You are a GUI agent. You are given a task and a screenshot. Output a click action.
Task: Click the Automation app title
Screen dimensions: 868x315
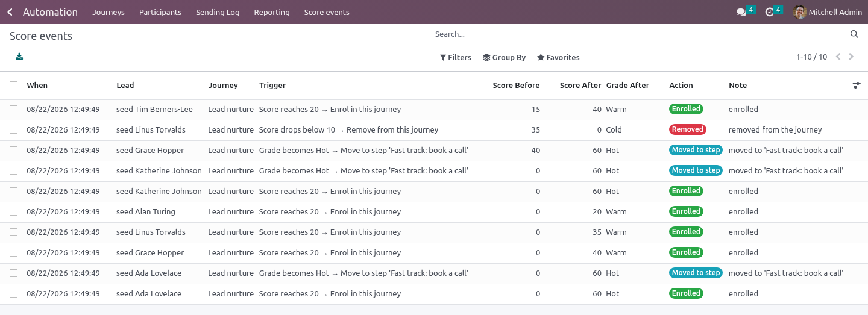50,12
